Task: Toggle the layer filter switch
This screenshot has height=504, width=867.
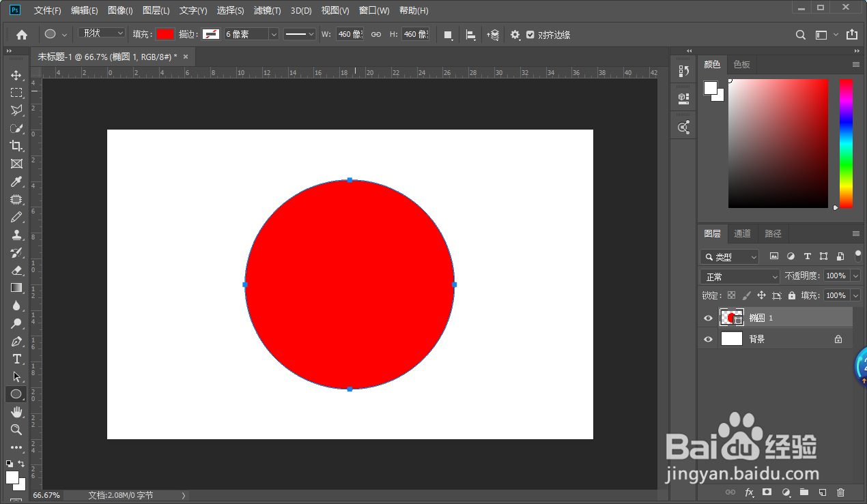Action: pyautogui.click(x=858, y=256)
